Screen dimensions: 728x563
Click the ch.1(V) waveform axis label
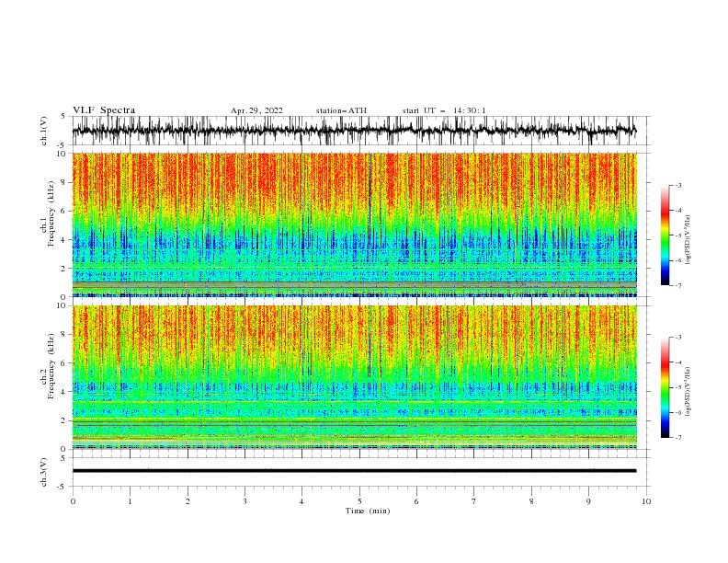(44, 131)
